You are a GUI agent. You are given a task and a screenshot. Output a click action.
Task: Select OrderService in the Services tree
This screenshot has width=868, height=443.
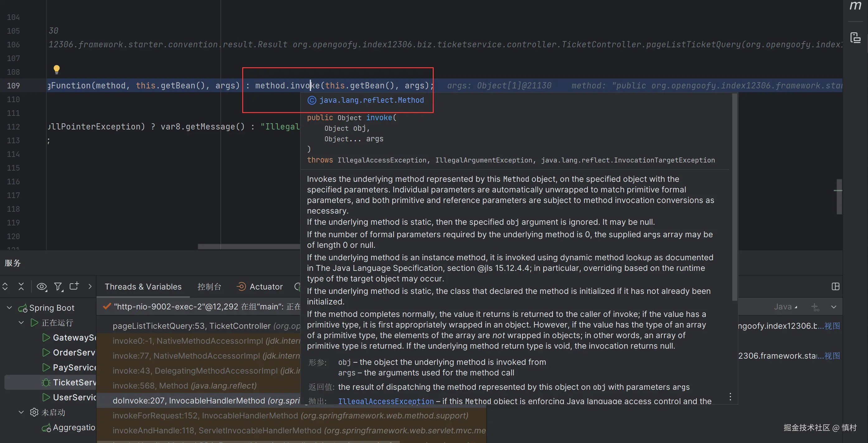(x=73, y=353)
